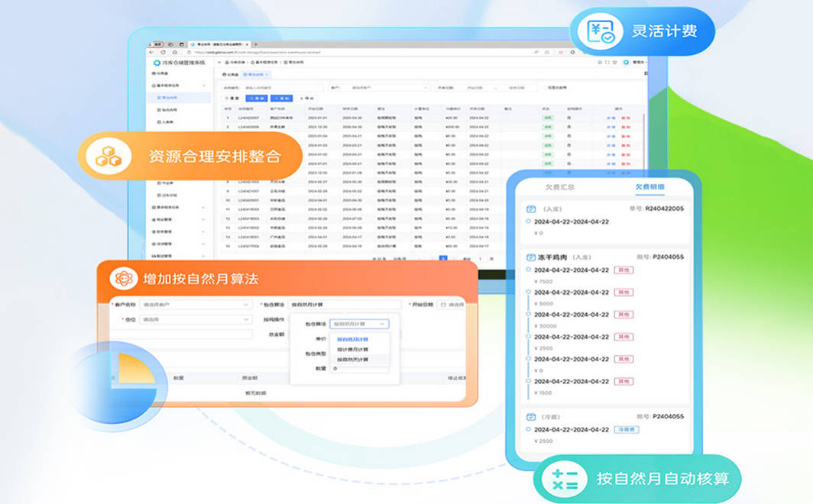Click the calendar icon next to 冻干鸡肉
The width and height of the screenshot is (813, 504).
click(531, 258)
